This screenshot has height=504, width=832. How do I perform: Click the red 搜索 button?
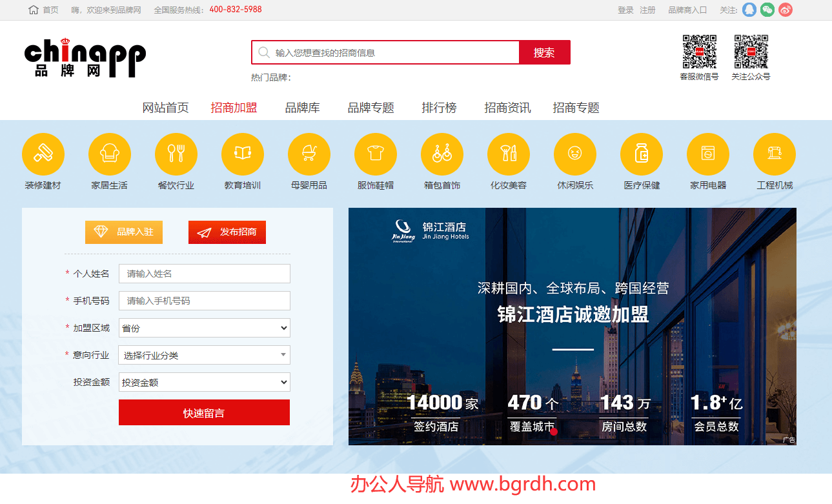pyautogui.click(x=544, y=52)
